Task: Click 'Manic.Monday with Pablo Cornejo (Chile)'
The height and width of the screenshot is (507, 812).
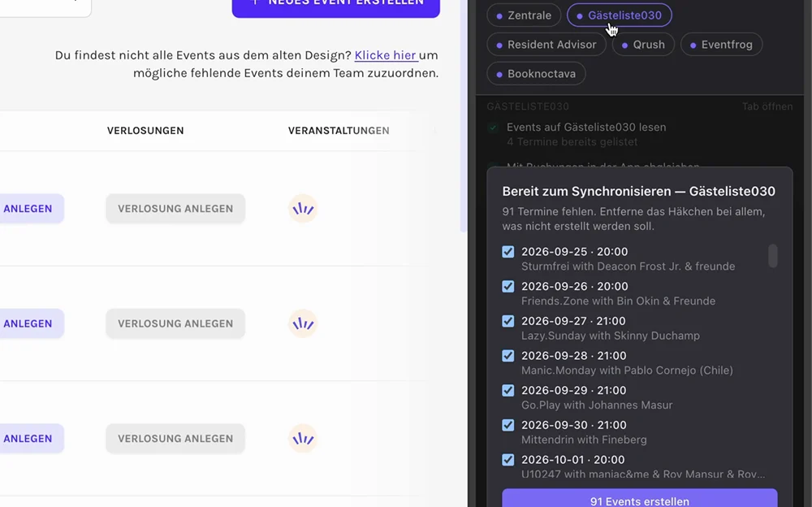Action: (627, 370)
